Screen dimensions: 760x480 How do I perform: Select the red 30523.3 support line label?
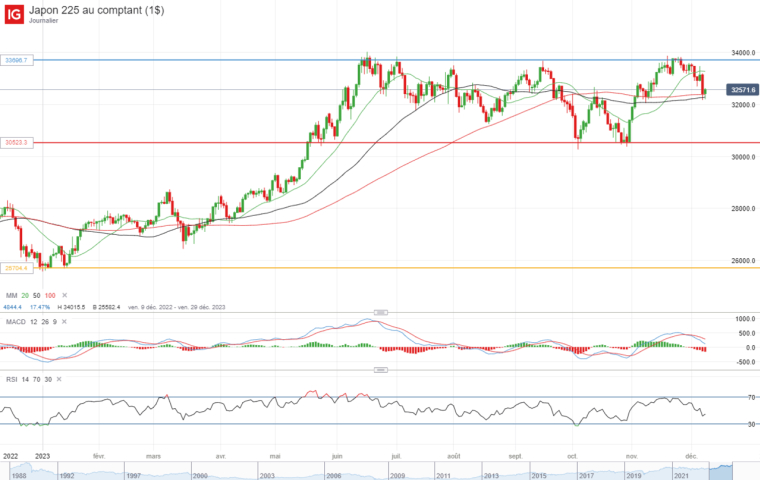pyautogui.click(x=16, y=143)
